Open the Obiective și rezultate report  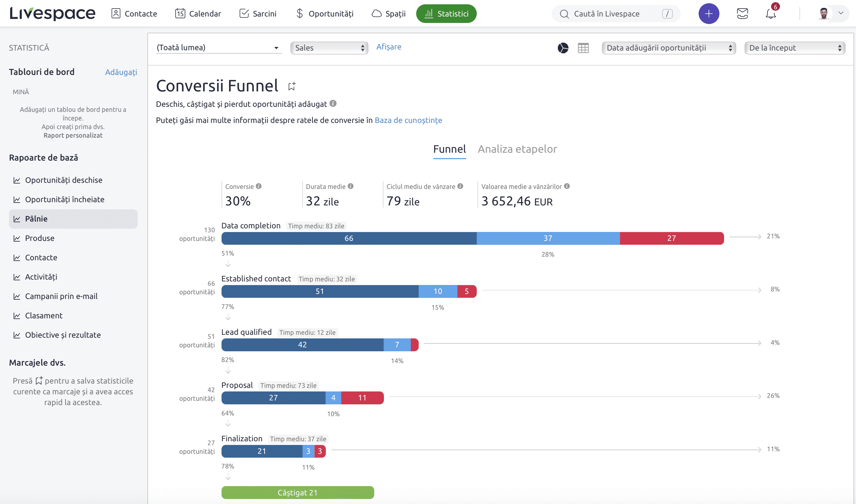click(73, 335)
